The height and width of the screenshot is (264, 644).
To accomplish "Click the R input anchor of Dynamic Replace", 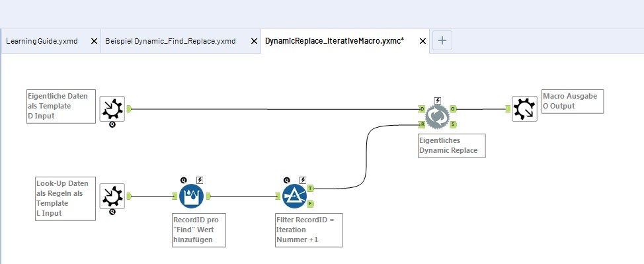I will click(423, 124).
